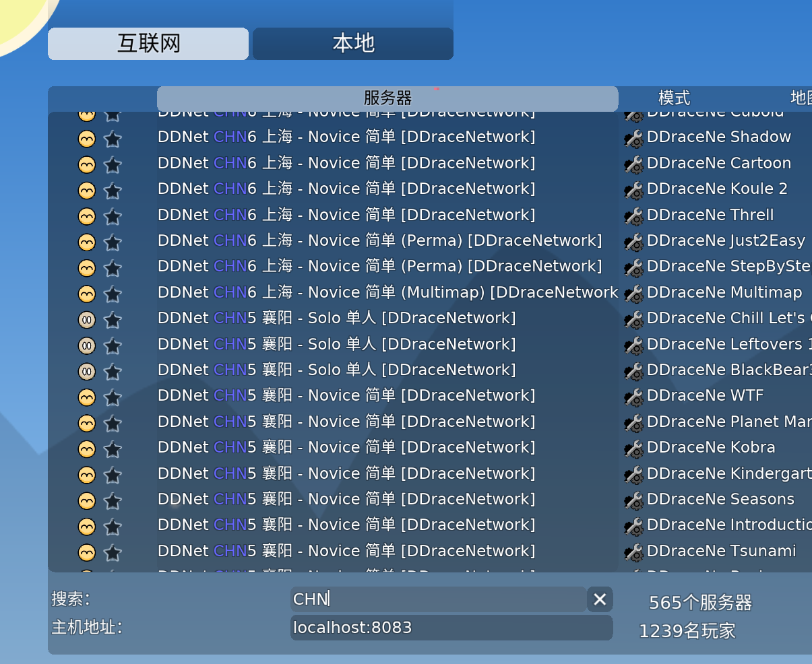Click the smiley icon in the WTF row
Screen dimensions: 812x664
tap(87, 397)
